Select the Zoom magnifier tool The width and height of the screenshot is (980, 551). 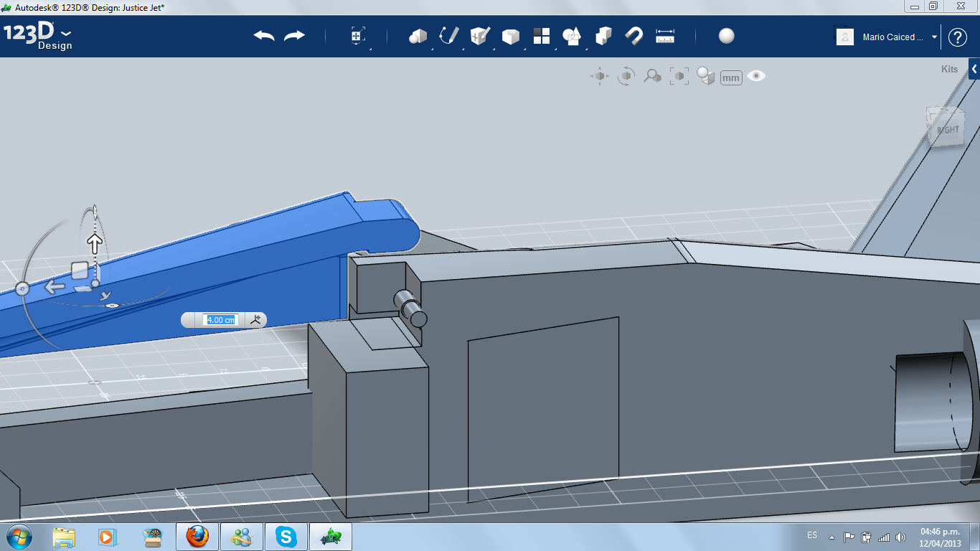point(652,76)
